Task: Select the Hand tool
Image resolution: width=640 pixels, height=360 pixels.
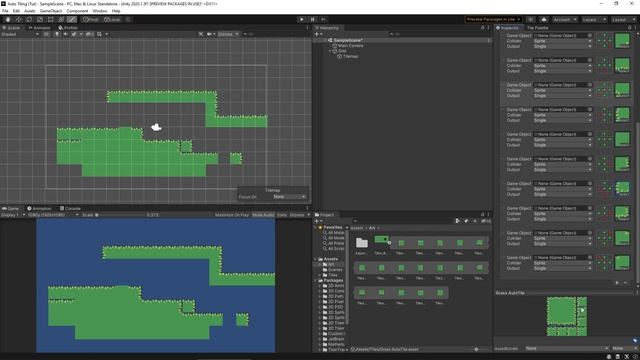Action: point(8,19)
